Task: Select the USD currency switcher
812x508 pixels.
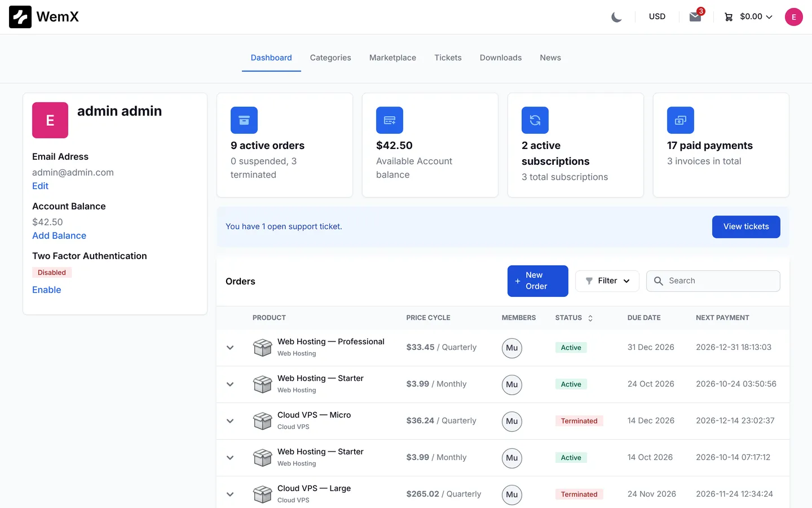Action: (x=657, y=17)
